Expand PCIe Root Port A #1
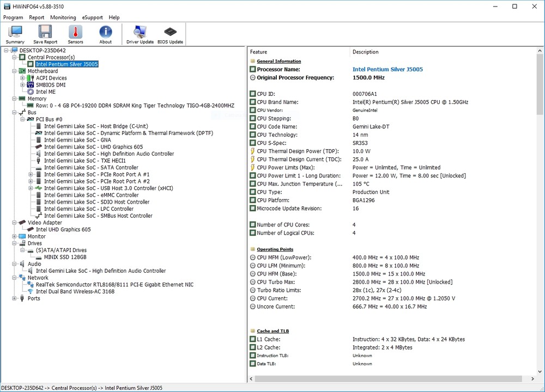 (31, 174)
